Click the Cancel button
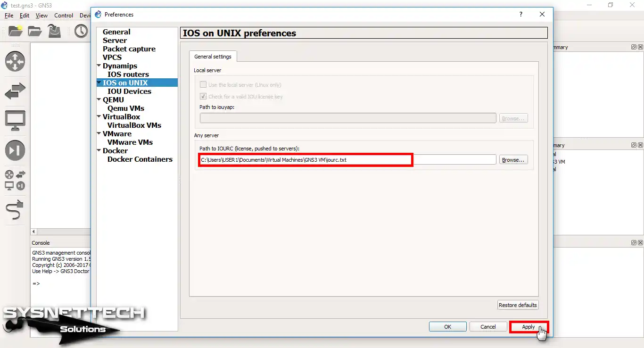 pyautogui.click(x=488, y=327)
